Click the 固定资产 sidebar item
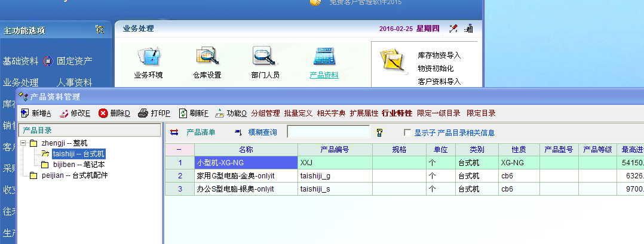Viewport: 644px width, 244px height. [x=74, y=61]
